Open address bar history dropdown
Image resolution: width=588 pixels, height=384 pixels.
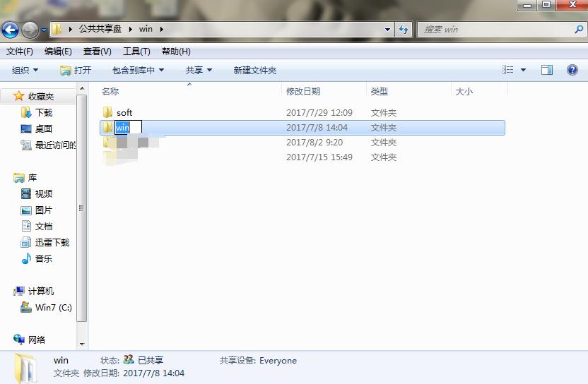pyautogui.click(x=388, y=30)
